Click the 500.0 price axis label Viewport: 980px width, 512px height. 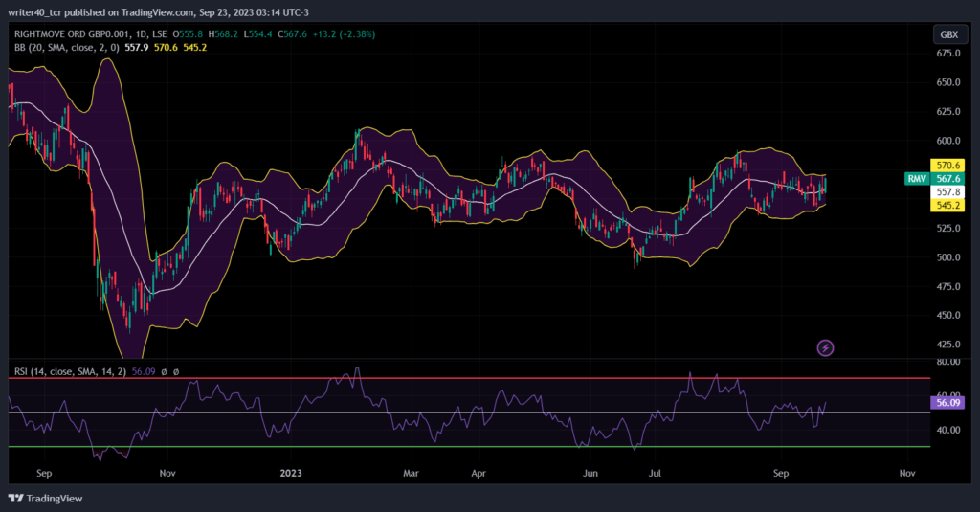[x=948, y=256]
